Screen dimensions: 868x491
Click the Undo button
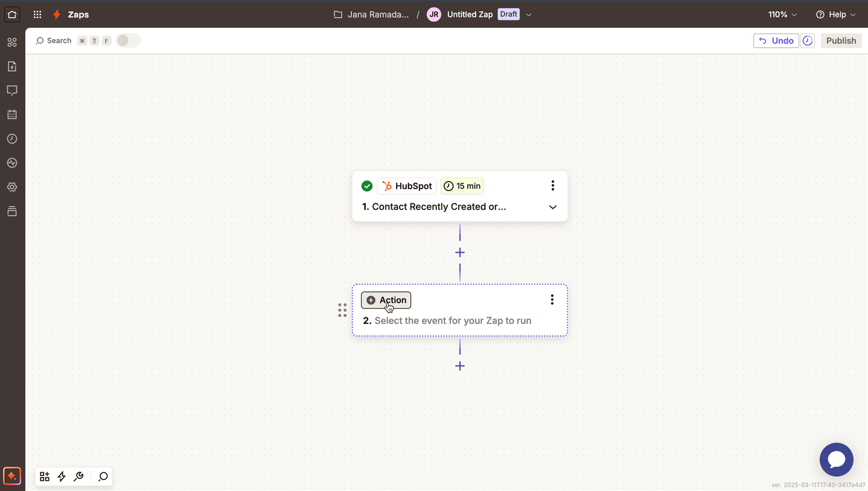click(776, 40)
